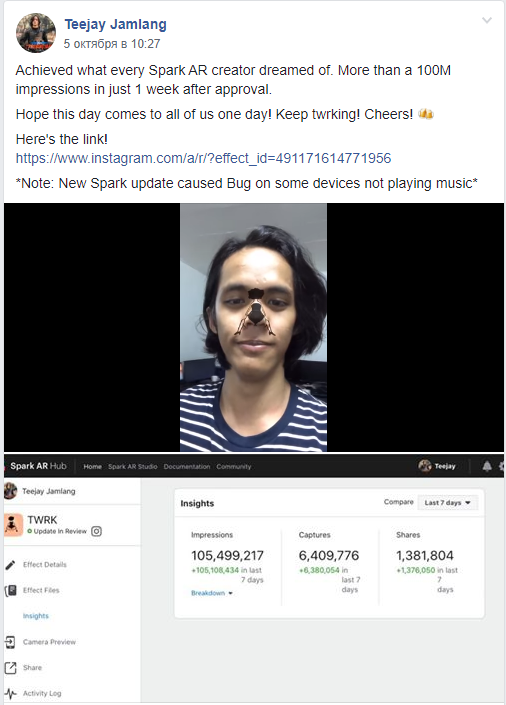
Task: Open the Community nav item
Action: (x=233, y=467)
